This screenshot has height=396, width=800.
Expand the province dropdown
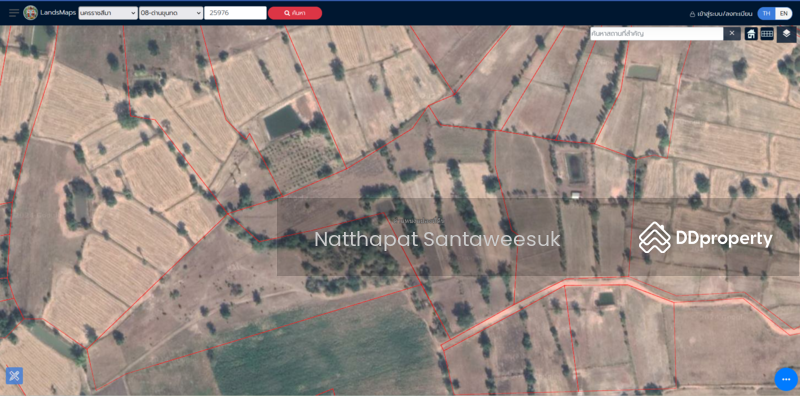click(108, 13)
